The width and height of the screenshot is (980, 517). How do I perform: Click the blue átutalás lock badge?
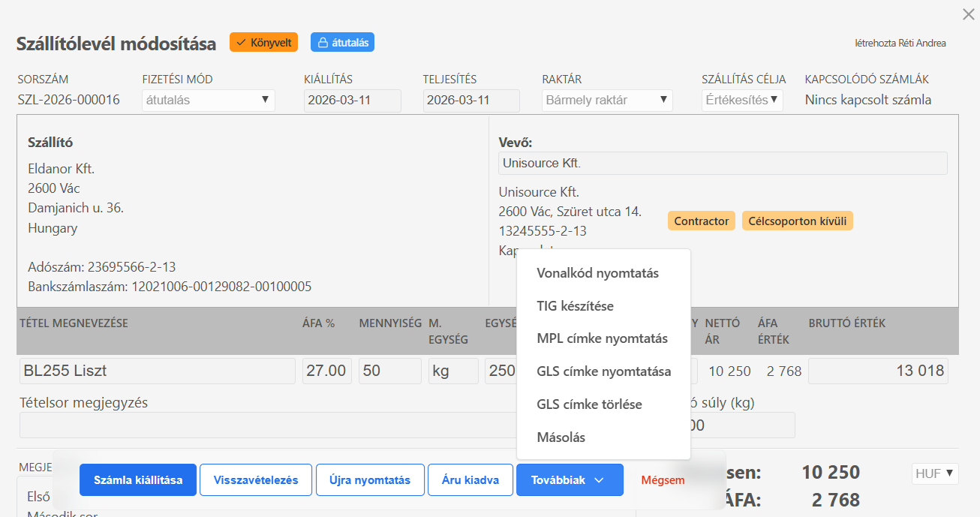[x=342, y=43]
